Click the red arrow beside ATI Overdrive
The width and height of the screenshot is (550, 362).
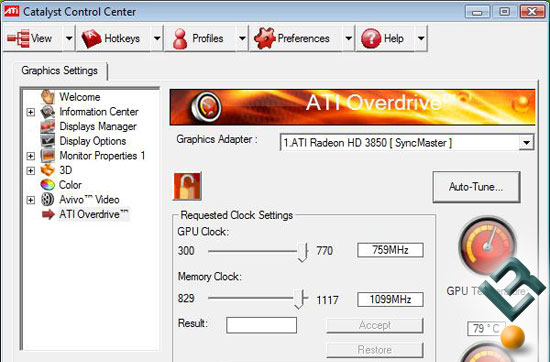tap(48, 214)
